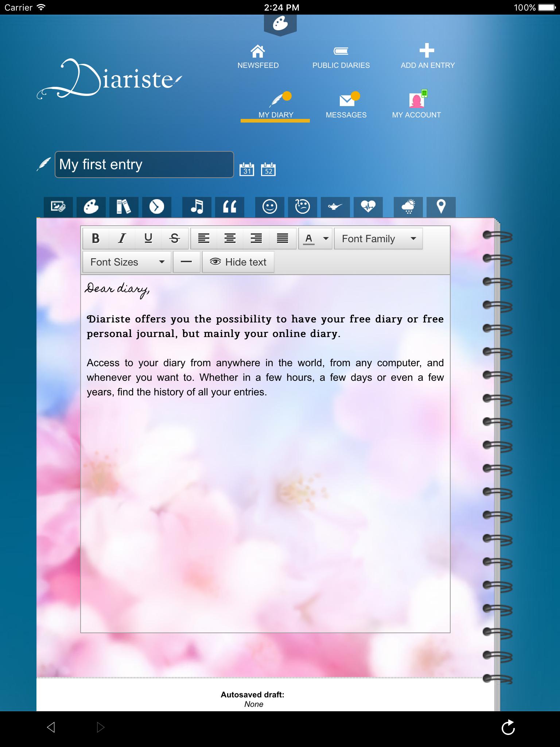Viewport: 560px width, 747px height.
Task: Click the confused face icon
Action: [x=303, y=207]
